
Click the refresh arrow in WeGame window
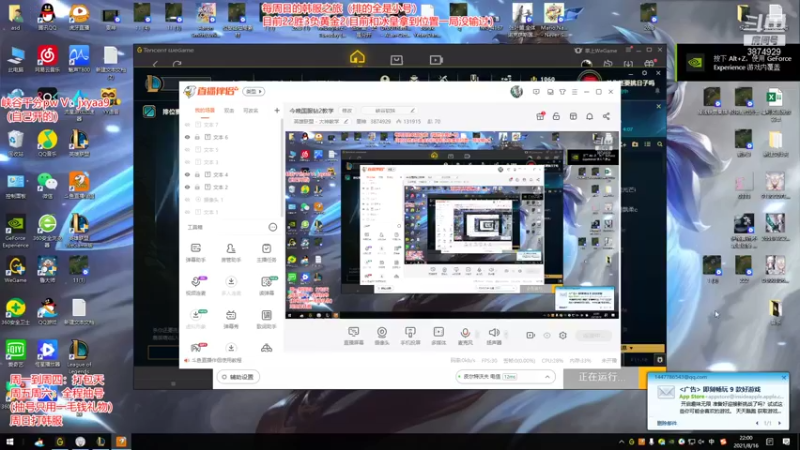click(177, 64)
